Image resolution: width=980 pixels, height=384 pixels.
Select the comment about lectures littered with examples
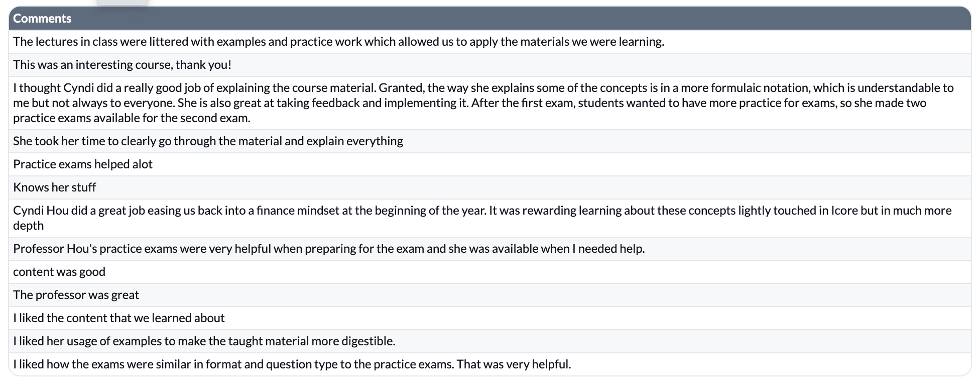click(x=489, y=42)
